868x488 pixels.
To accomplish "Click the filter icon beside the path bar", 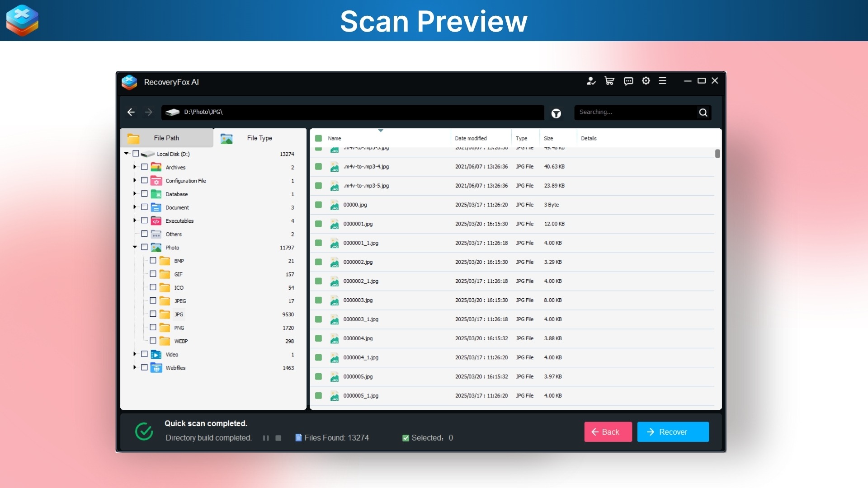I will 556,114.
